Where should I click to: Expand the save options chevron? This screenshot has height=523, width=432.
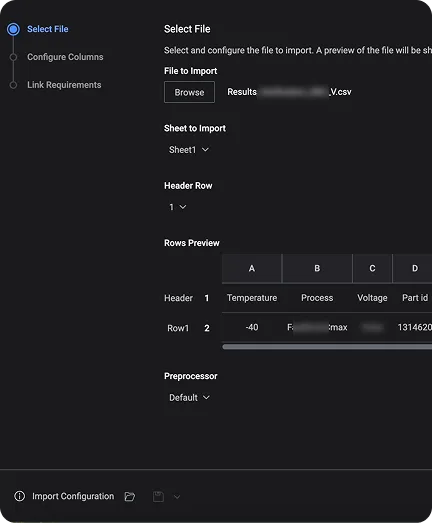[177, 497]
